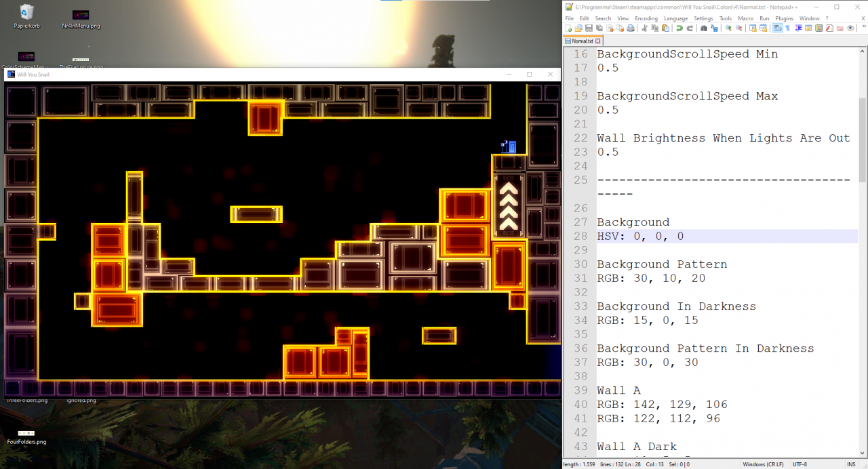The height and width of the screenshot is (469, 868).
Task: Open Find with the binoculars icon
Action: [704, 28]
